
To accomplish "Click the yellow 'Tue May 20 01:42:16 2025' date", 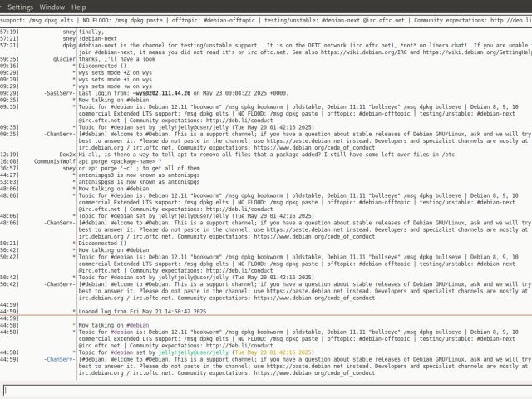I will (x=273, y=352).
